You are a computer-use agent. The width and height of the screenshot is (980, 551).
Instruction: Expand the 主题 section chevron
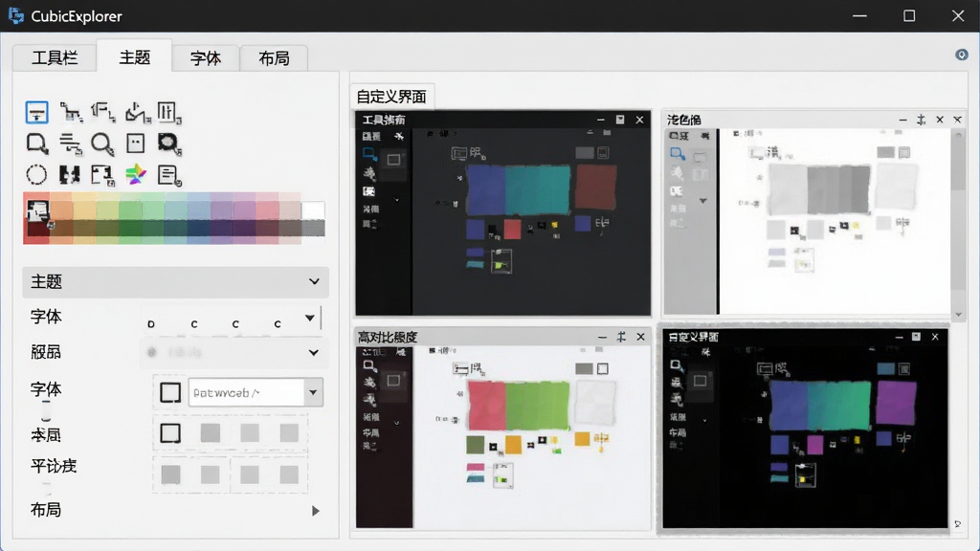(314, 282)
